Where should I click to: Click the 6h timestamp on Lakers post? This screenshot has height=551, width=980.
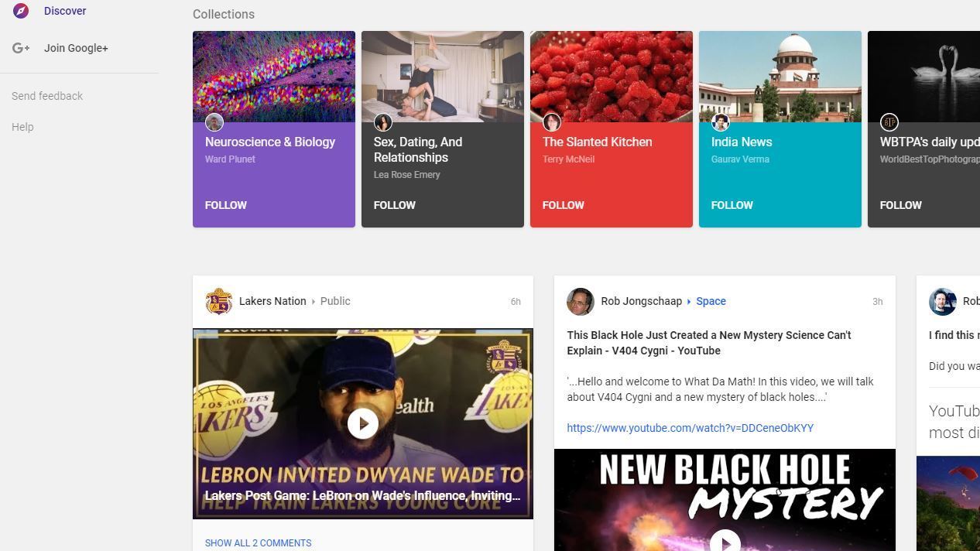[x=516, y=302]
